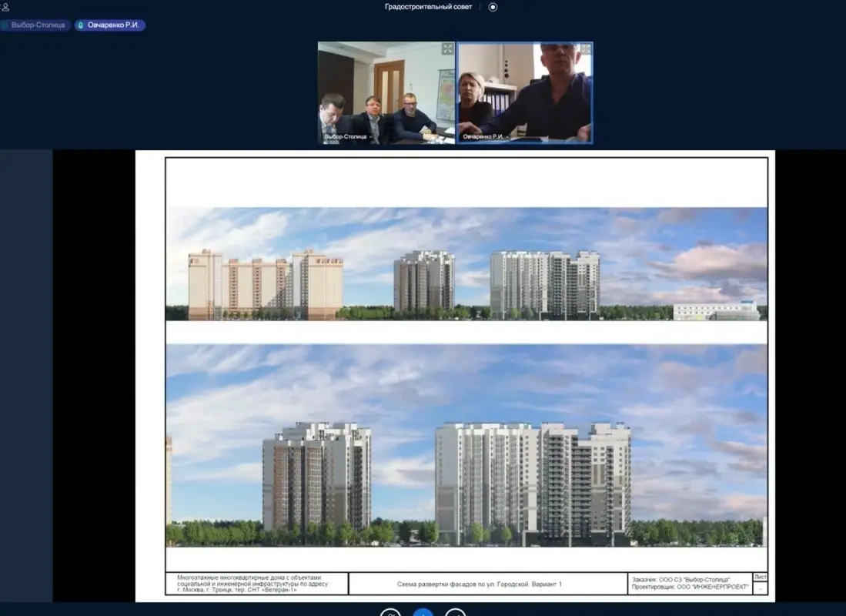Image resolution: width=846 pixels, height=616 pixels.
Task: Click the Заказчик: ООО СЗ Выбор-Столица line
Action: 681,580
